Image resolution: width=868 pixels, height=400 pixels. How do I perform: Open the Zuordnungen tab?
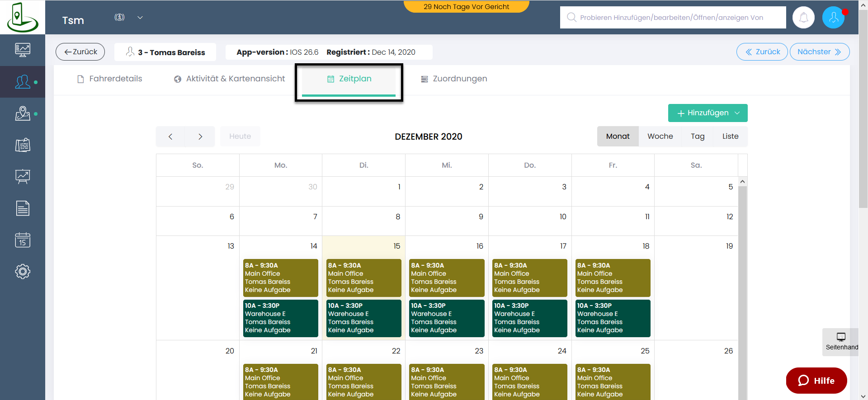(x=454, y=79)
